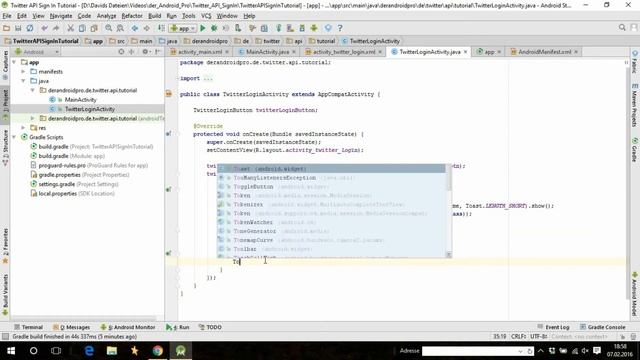Click the navigate Forward arrow icon
This screenshot has width=640, height=360.
click(x=147, y=28)
